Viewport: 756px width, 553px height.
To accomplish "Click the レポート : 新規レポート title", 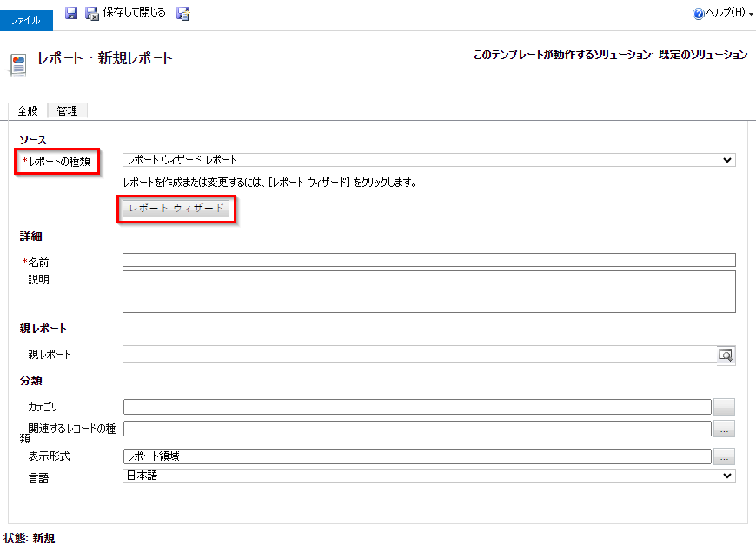I will pyautogui.click(x=104, y=58).
